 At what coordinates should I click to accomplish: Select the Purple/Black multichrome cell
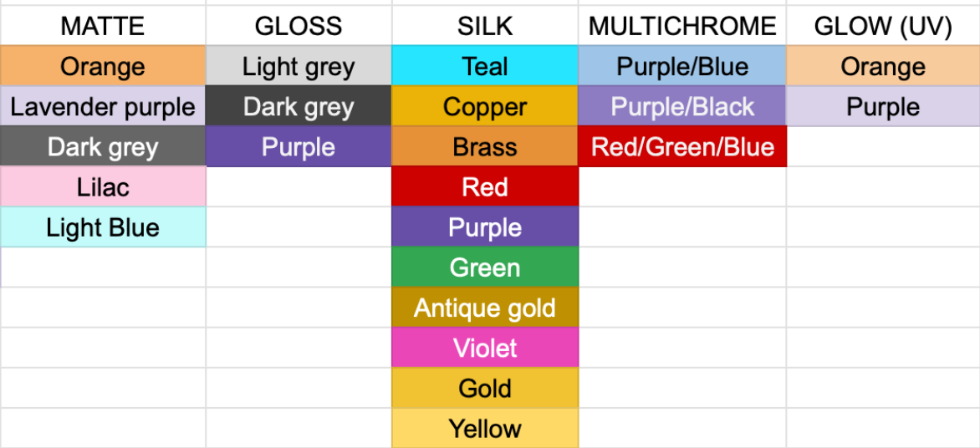(682, 107)
